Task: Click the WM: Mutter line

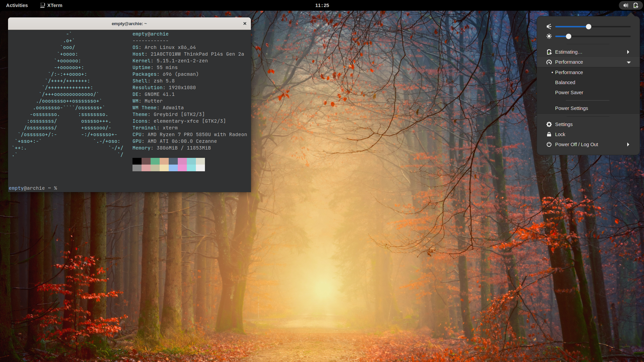Action: [148, 101]
